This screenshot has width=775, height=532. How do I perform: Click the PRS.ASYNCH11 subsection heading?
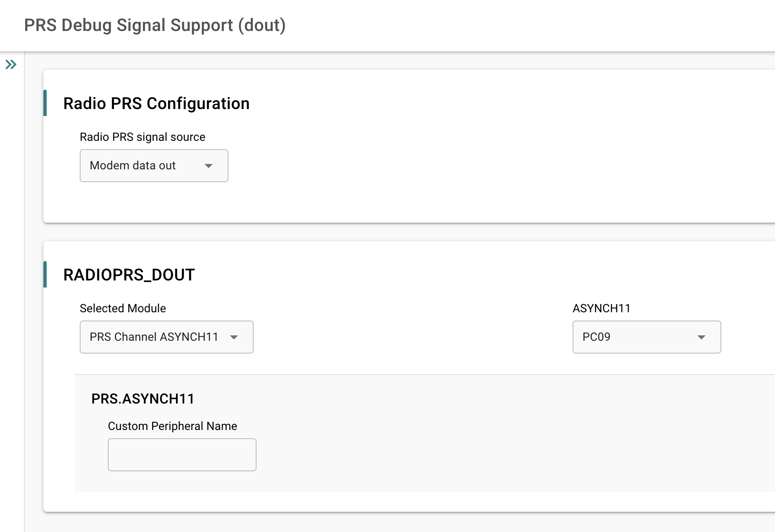pyautogui.click(x=143, y=399)
